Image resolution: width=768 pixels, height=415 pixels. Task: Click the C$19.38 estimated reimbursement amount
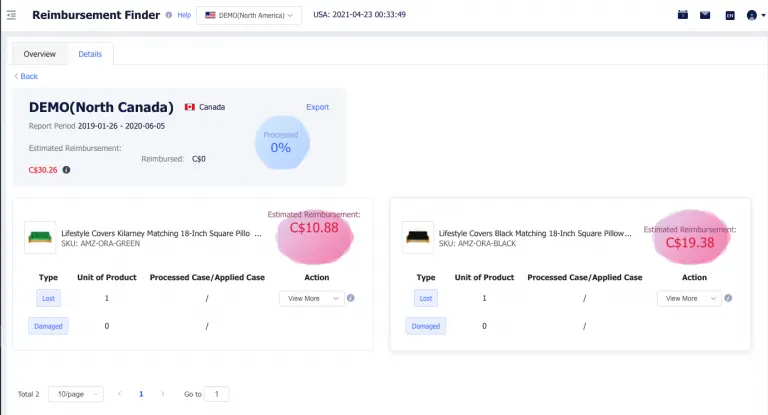point(690,243)
